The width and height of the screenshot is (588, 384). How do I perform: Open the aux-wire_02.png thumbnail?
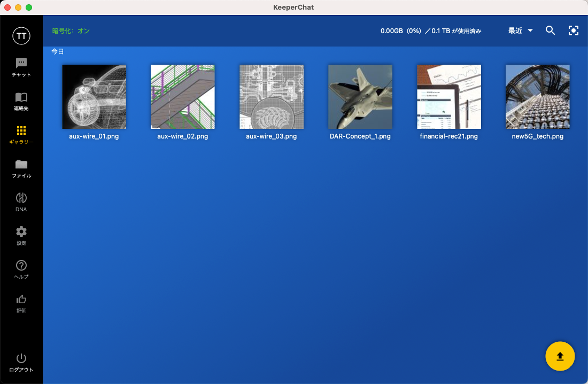183,97
